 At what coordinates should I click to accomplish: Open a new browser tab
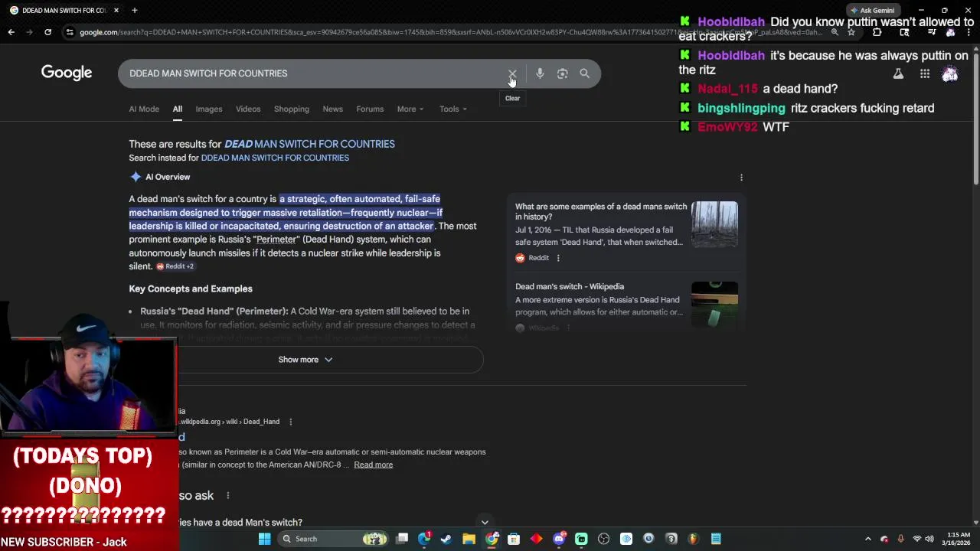point(134,10)
